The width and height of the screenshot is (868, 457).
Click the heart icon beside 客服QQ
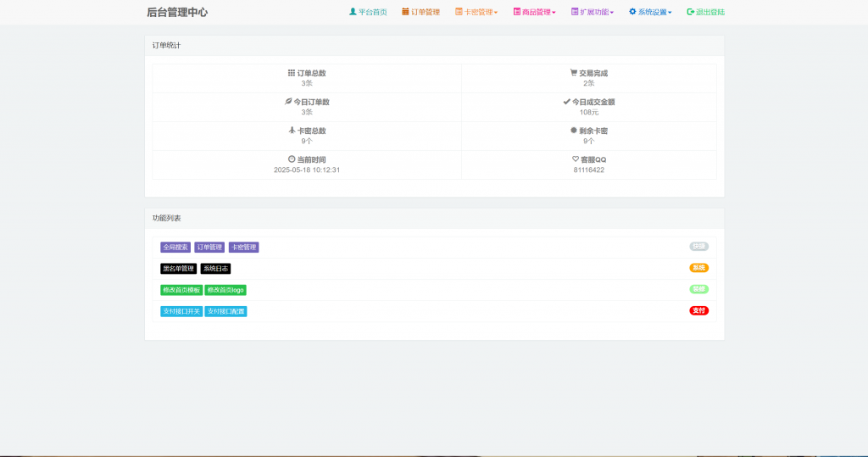point(576,159)
